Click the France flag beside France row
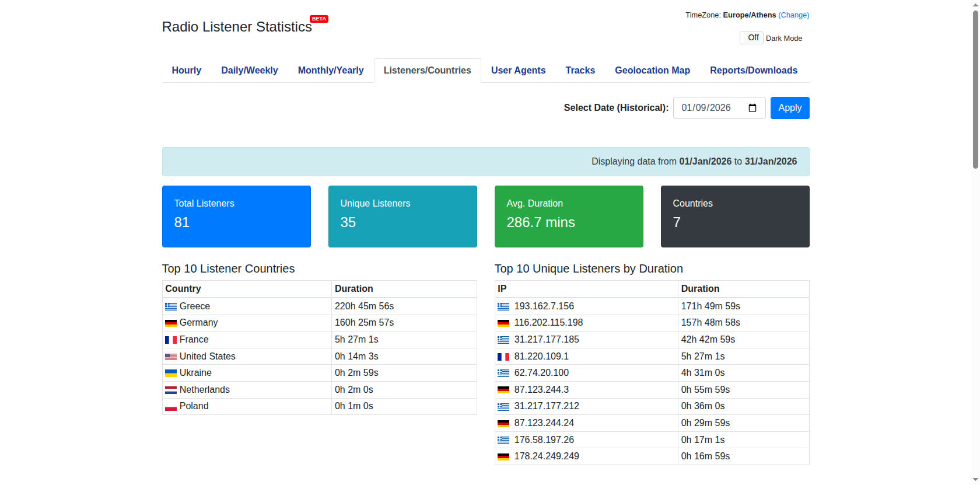Viewport: 980px width, 485px height. [170, 340]
